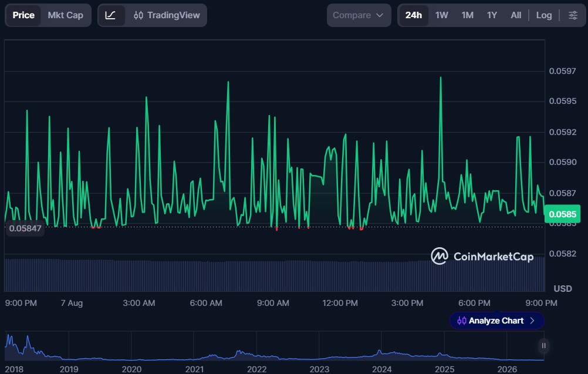Viewport: 588px width, 374px height.
Task: Click the 9:00 AM time label
Action: pyautogui.click(x=273, y=303)
